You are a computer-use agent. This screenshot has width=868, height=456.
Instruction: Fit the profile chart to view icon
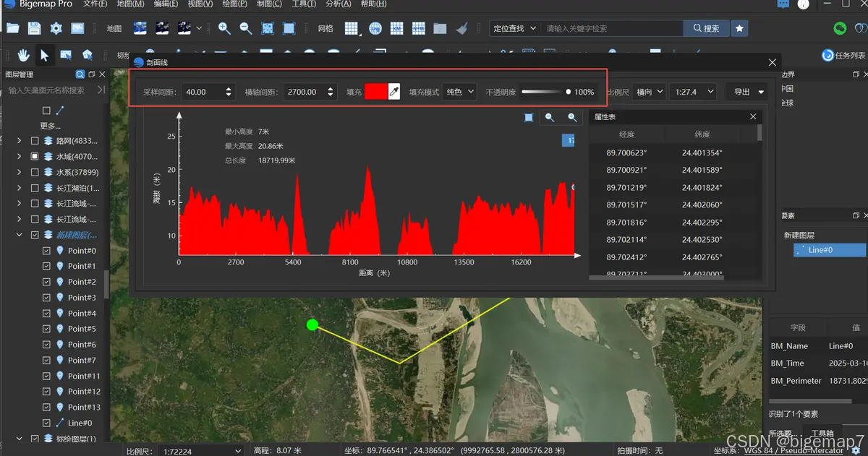pos(529,117)
